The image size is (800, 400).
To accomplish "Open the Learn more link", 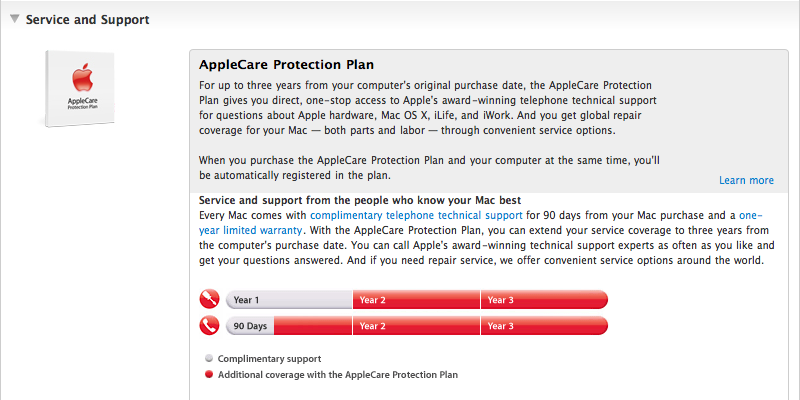I will pos(745,180).
